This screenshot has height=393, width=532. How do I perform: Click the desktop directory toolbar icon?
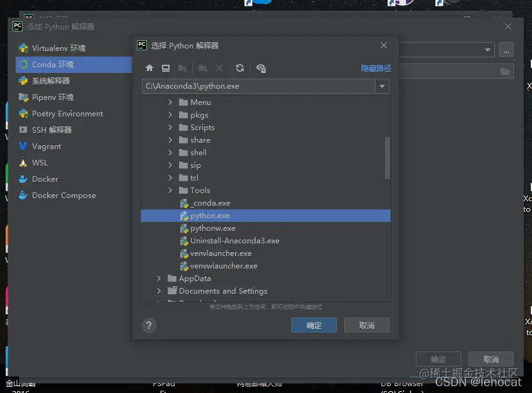tap(166, 68)
